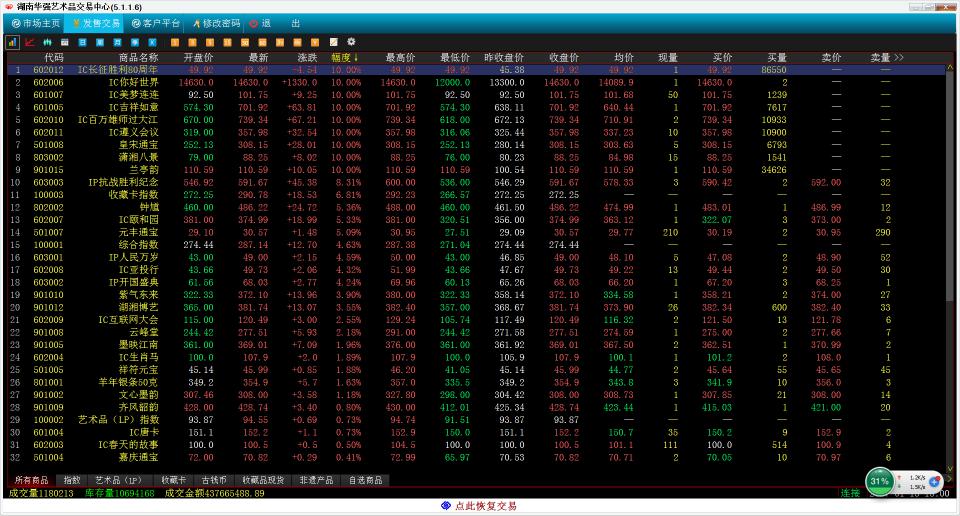Select the bar chart quote list icon
The height and width of the screenshot is (516, 960).
click(x=12, y=42)
